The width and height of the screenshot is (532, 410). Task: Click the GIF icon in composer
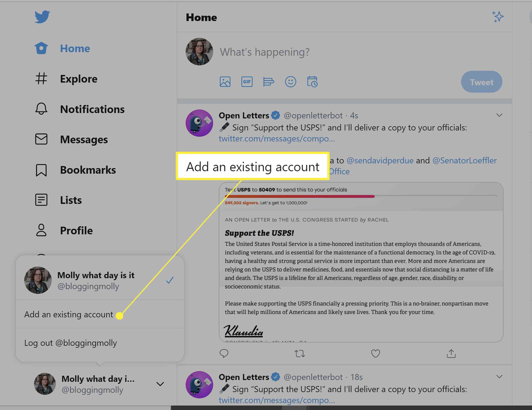[x=247, y=82]
